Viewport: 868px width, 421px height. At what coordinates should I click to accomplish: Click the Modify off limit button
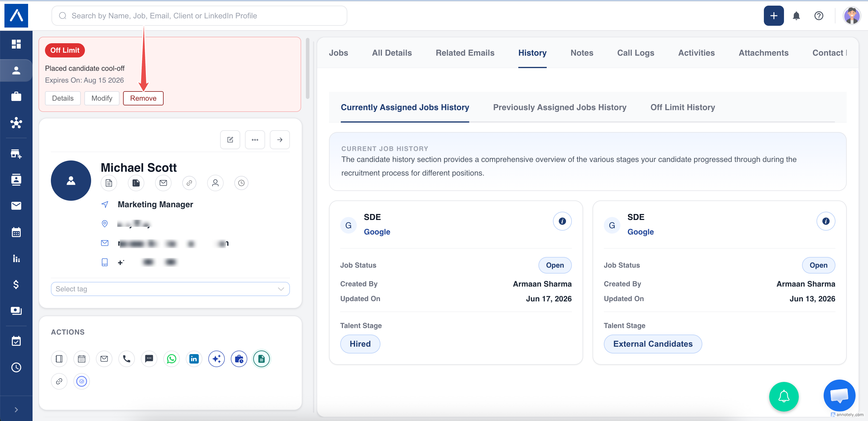click(102, 98)
